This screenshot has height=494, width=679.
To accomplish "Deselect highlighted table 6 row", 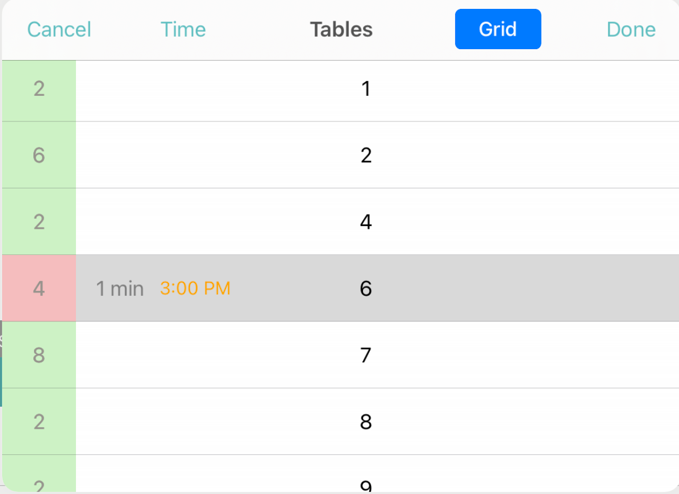I will (340, 288).
